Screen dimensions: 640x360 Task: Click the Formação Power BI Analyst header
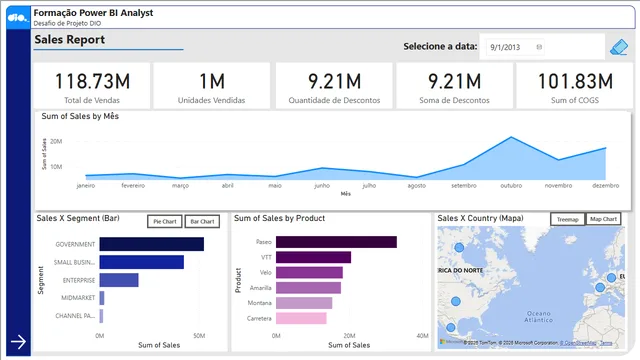(x=93, y=13)
